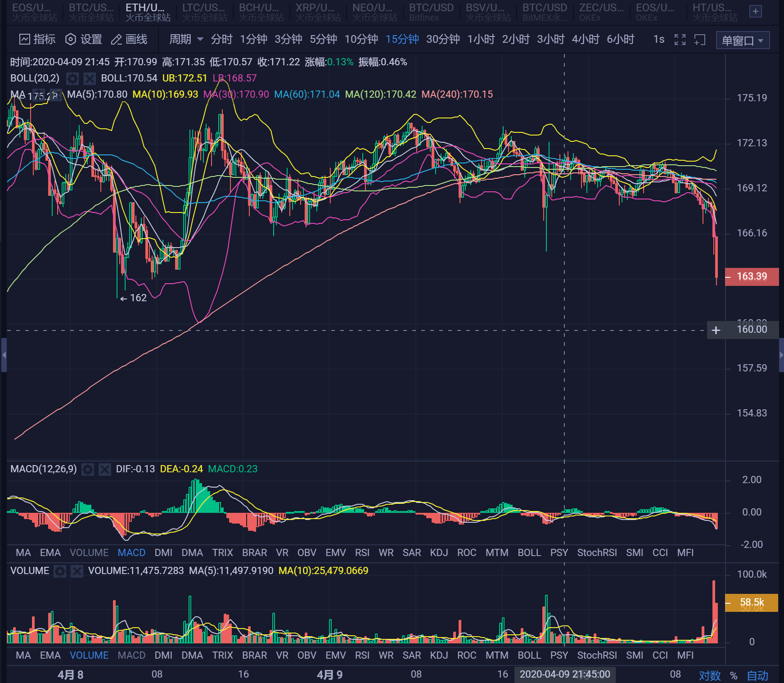The height and width of the screenshot is (683, 784).
Task: Enter fullscreen chart mode
Action: coord(680,40)
